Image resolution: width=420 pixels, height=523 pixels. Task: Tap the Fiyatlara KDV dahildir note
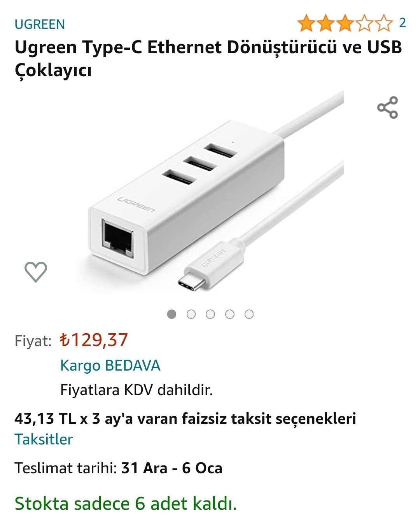tap(136, 390)
